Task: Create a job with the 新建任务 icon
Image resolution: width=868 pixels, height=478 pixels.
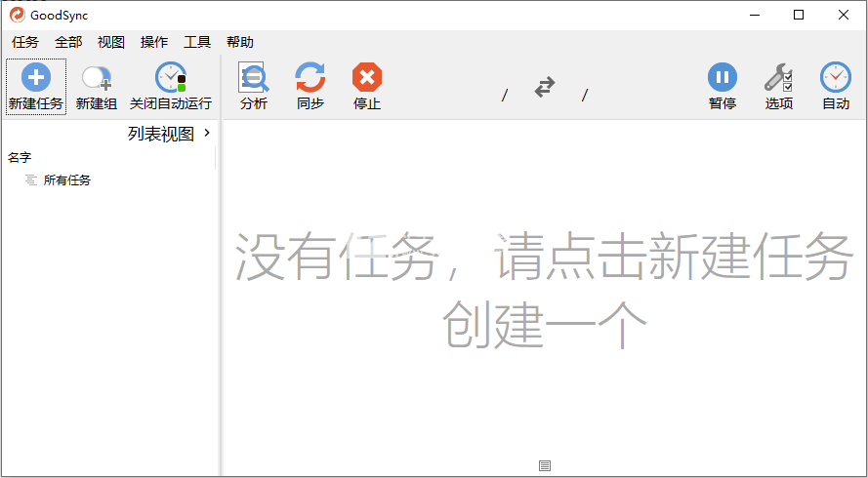Action: [x=36, y=77]
